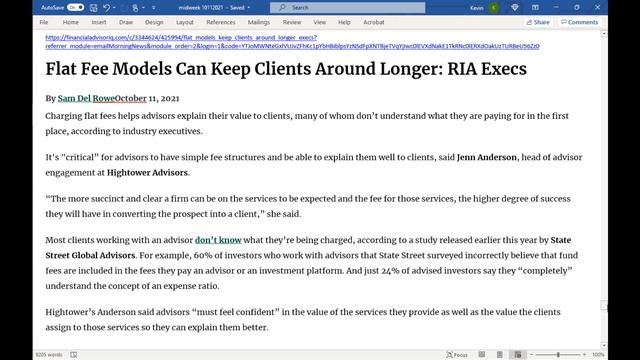
Task: Click the Touch/Mouse mode icon
Action: (135, 7)
